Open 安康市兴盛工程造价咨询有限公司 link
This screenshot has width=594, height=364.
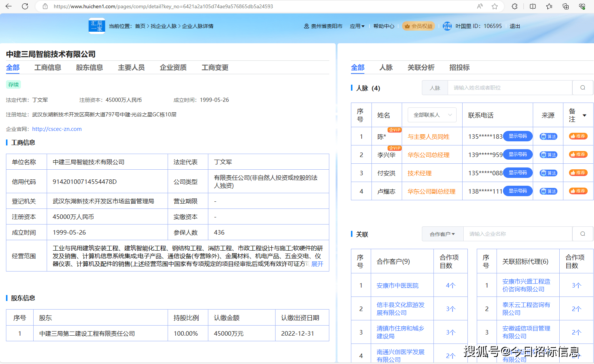pos(526,285)
